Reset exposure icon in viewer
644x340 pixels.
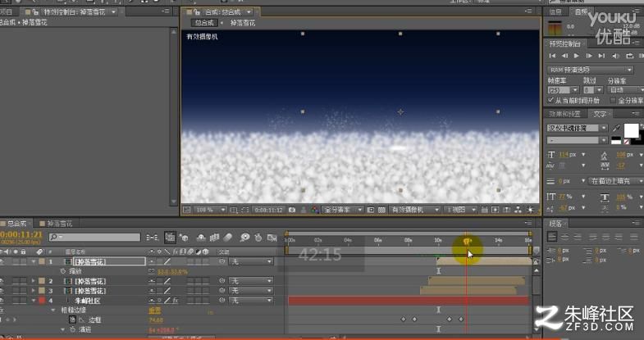click(530, 210)
